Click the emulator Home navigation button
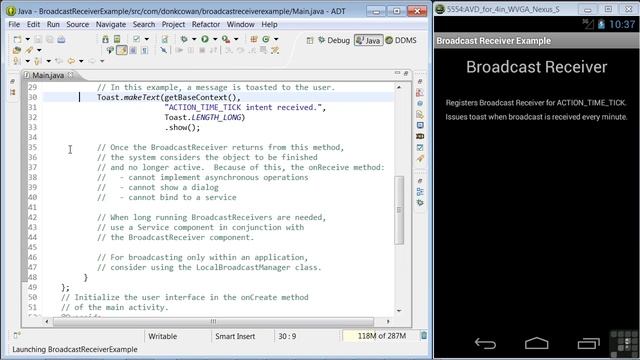The width and height of the screenshot is (640, 360). pos(536,343)
